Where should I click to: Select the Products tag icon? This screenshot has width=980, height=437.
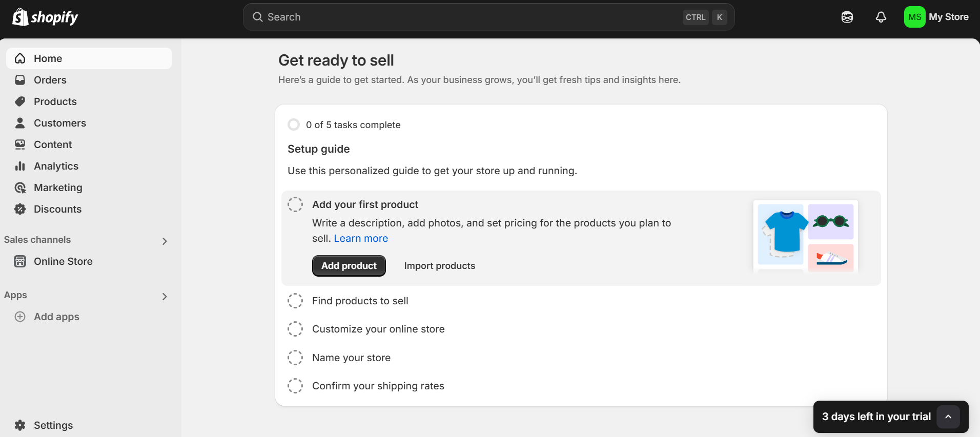coord(19,101)
